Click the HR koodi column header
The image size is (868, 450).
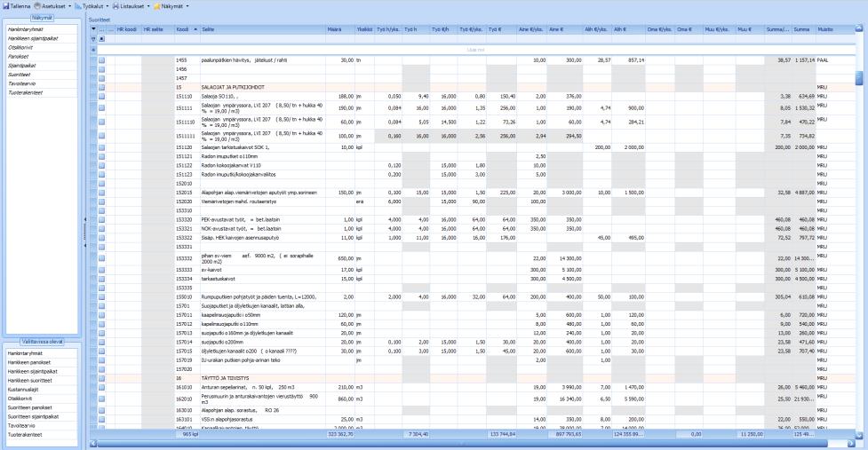tap(129, 29)
